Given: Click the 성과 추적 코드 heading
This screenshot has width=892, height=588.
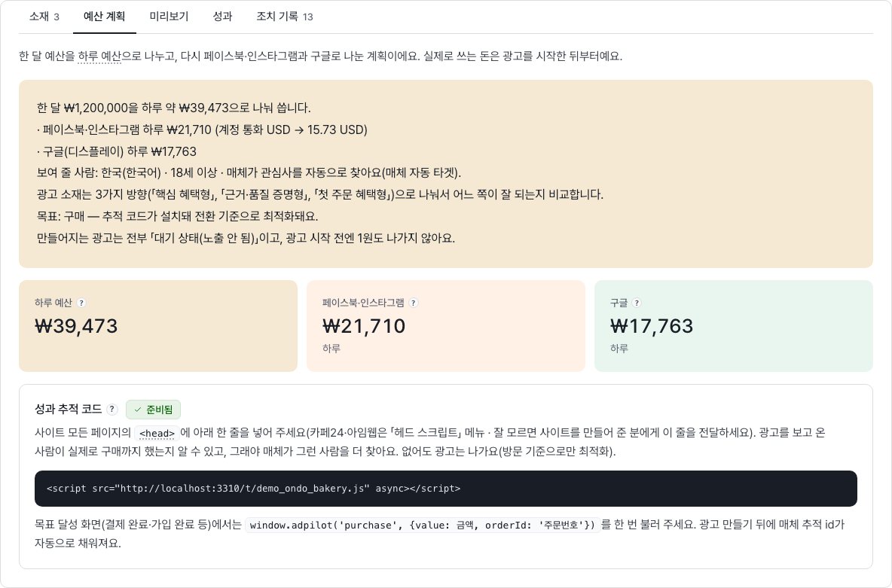Looking at the screenshot, I should pyautogui.click(x=69, y=409).
